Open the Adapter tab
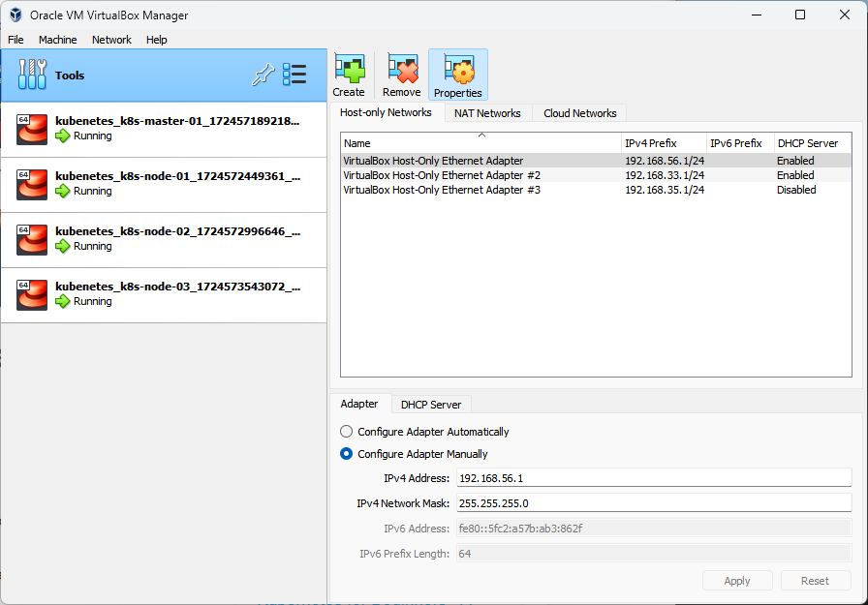The image size is (868, 605). click(x=359, y=405)
